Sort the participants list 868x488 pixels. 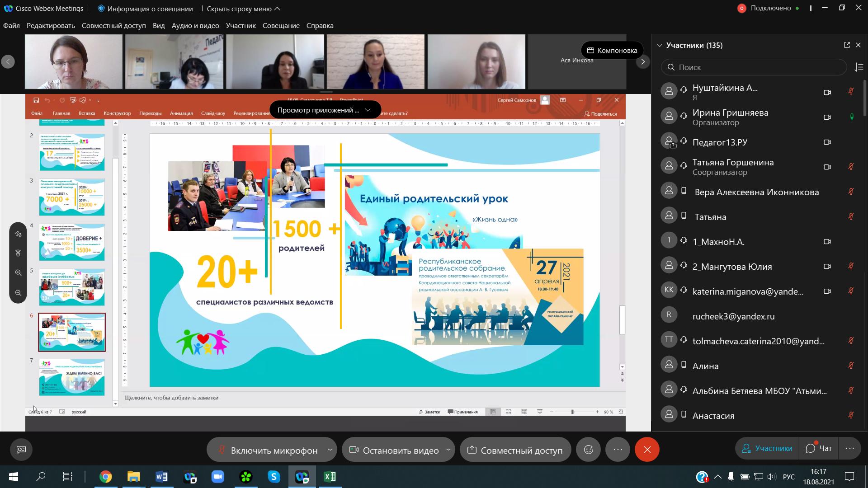click(859, 67)
